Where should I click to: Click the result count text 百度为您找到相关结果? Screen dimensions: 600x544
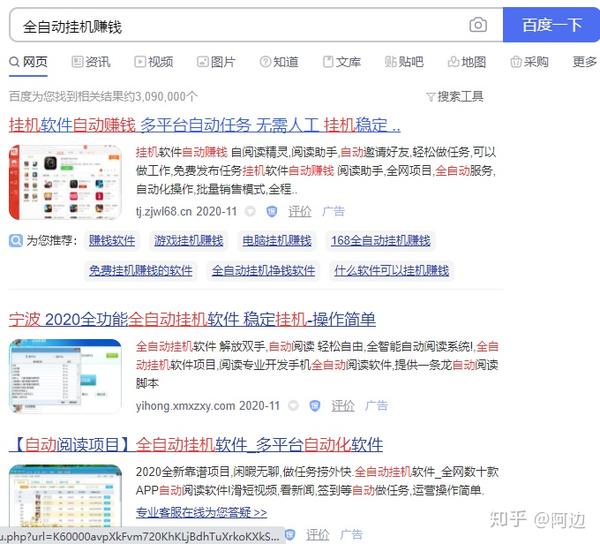click(x=103, y=96)
